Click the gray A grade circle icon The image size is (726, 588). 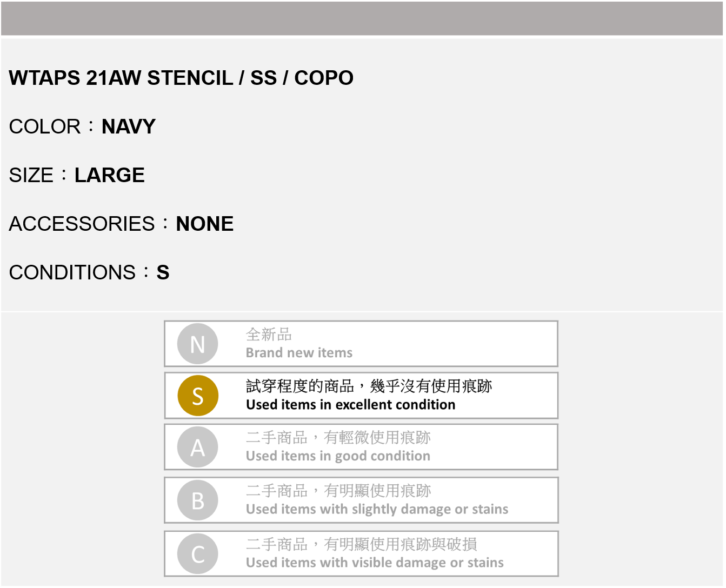[198, 447]
